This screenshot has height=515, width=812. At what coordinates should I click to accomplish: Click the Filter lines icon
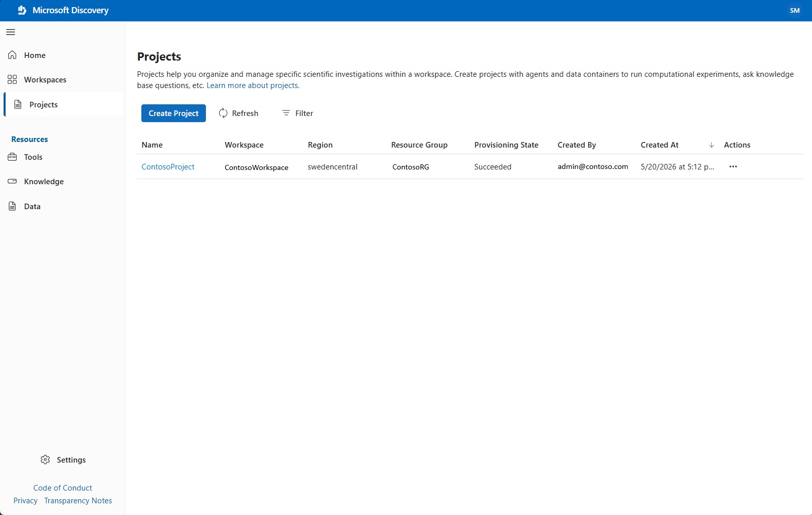(286, 113)
